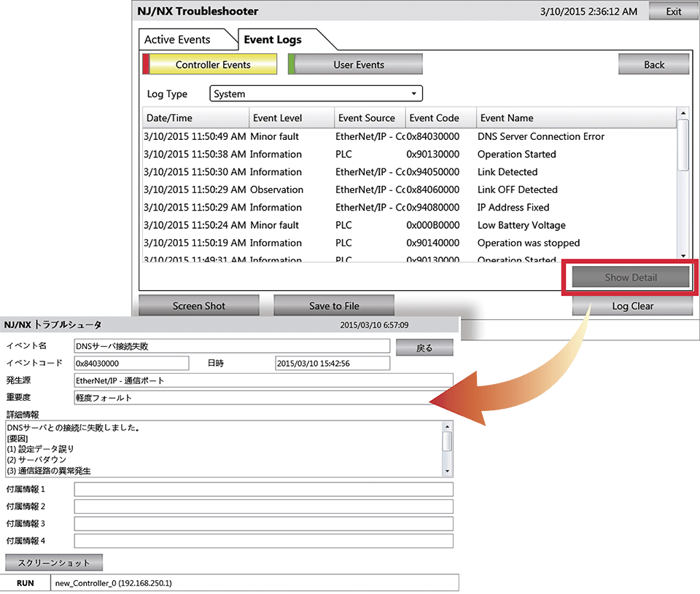Click the event list scroll-up arrow

pos(683,113)
